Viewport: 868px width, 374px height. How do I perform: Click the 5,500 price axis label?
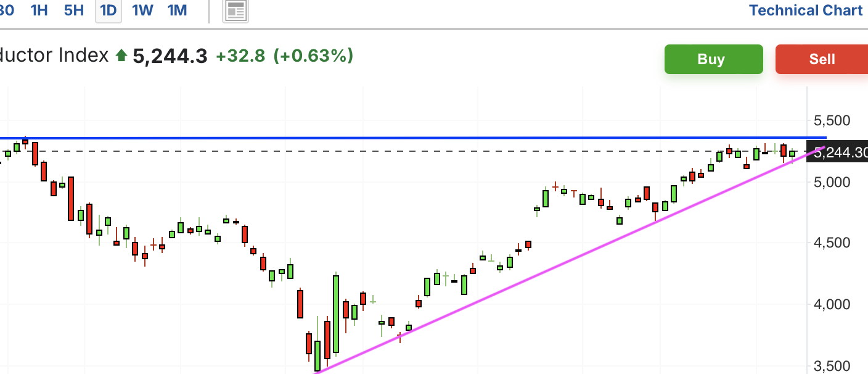[832, 120]
